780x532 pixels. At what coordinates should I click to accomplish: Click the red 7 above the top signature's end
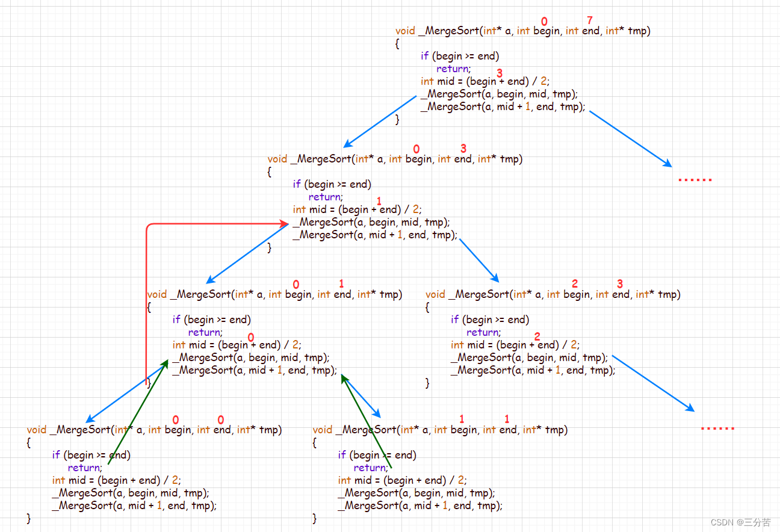590,21
